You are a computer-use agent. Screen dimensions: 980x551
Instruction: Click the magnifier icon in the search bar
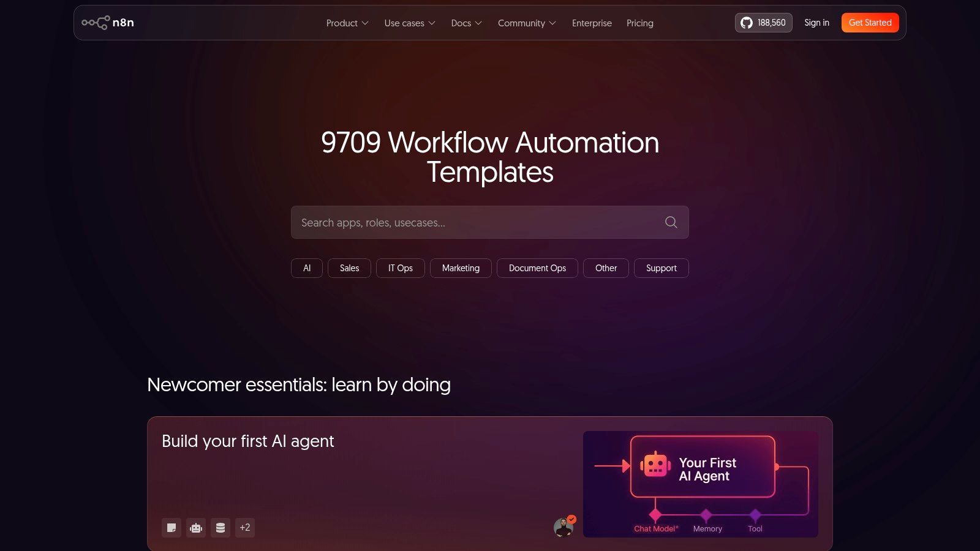(671, 222)
